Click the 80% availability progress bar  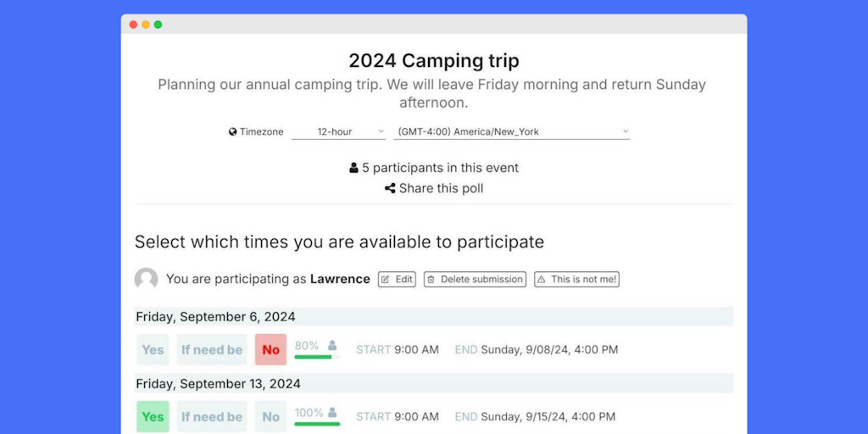point(313,356)
